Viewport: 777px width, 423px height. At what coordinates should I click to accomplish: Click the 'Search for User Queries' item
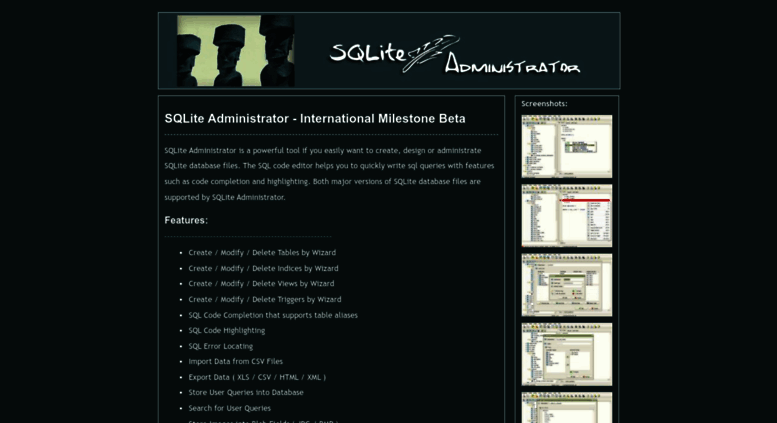(229, 408)
